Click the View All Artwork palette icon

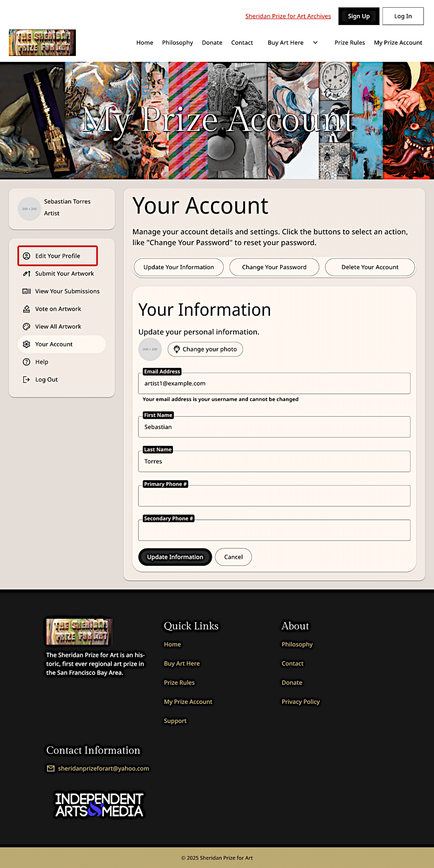[26, 327]
